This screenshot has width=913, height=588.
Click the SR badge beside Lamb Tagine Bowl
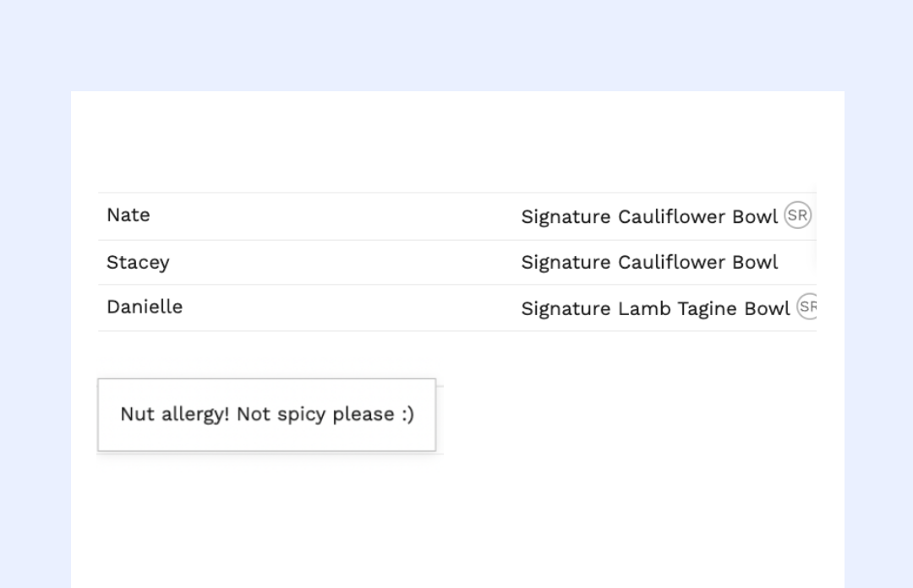point(808,306)
